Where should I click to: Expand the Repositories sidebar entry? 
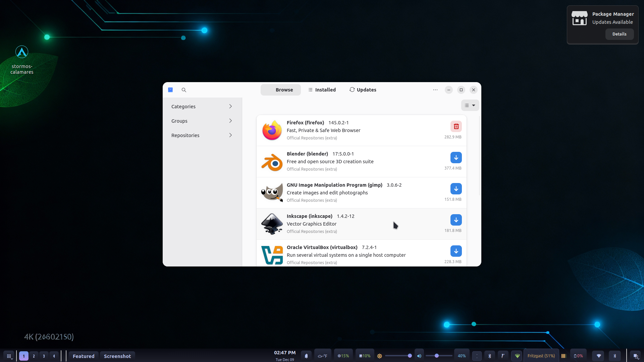point(202,135)
